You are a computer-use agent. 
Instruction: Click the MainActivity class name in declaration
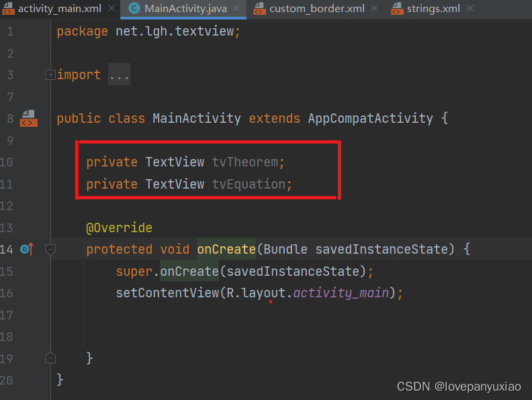[196, 118]
